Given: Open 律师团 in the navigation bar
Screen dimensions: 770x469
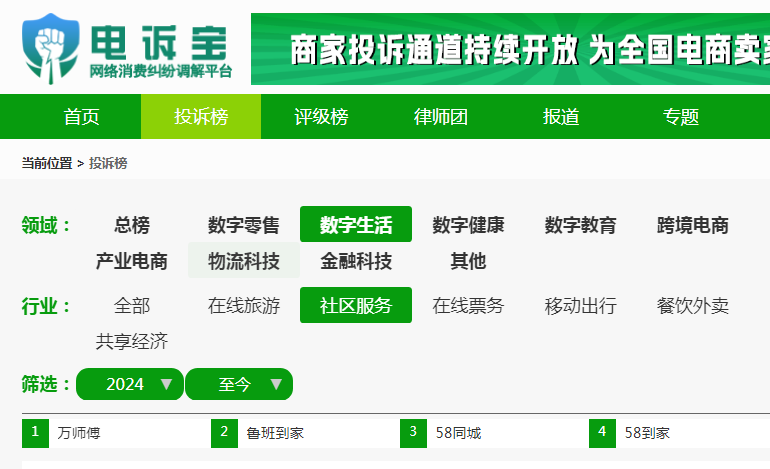Looking at the screenshot, I should [440, 116].
